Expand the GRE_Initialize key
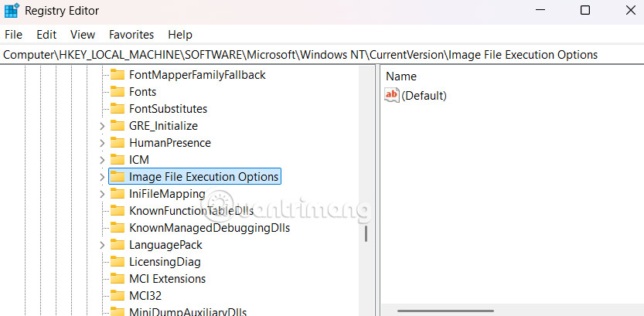The height and width of the screenshot is (316, 644). (102, 126)
